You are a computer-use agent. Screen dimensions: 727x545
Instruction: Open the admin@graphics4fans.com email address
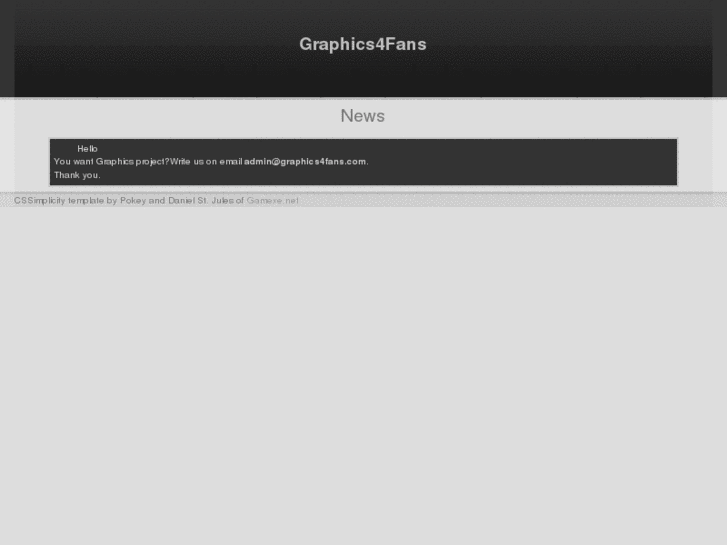click(305, 161)
